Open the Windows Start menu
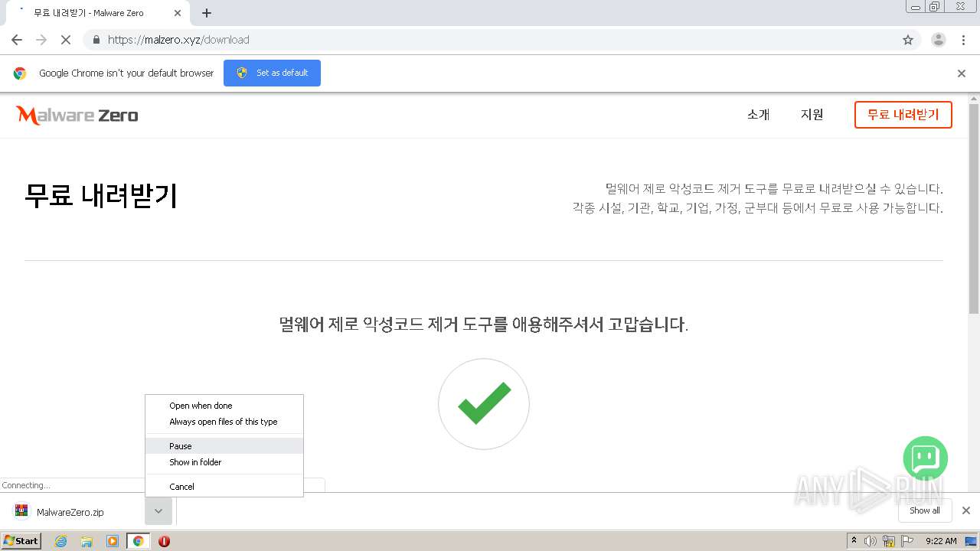Viewport: 980px width, 551px height. coord(21,540)
